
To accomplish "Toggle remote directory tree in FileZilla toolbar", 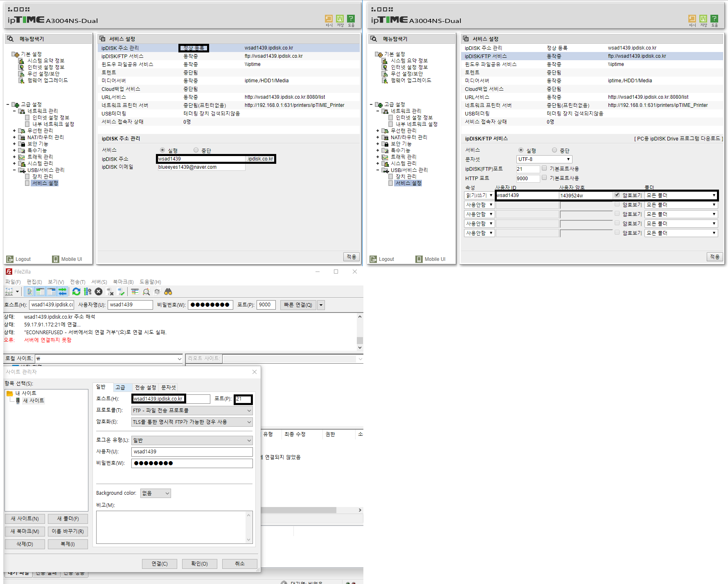I will pyautogui.click(x=51, y=292).
